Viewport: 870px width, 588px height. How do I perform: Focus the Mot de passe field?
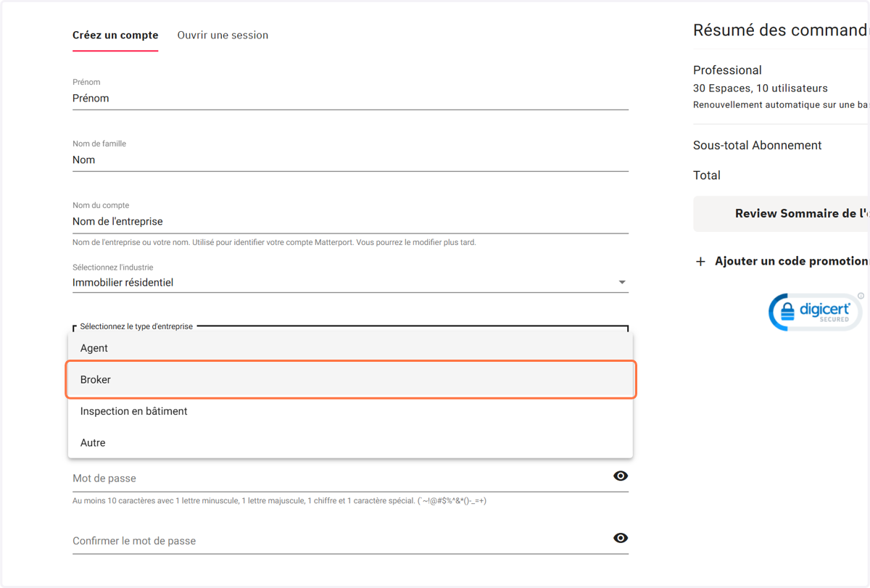coord(341,479)
